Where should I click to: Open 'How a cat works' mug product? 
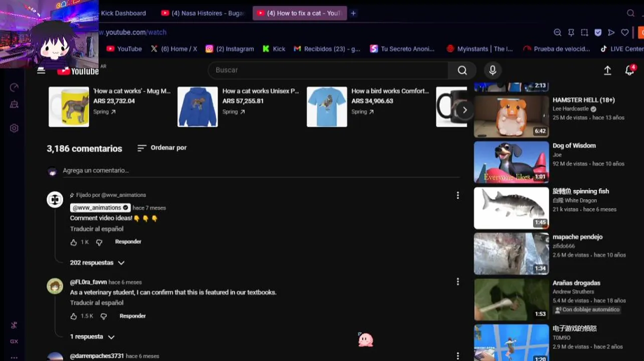110,106
